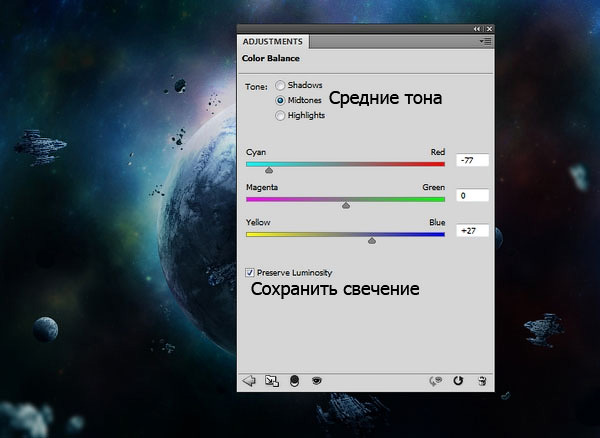Click the Cyan-Red slider handle

268,170
